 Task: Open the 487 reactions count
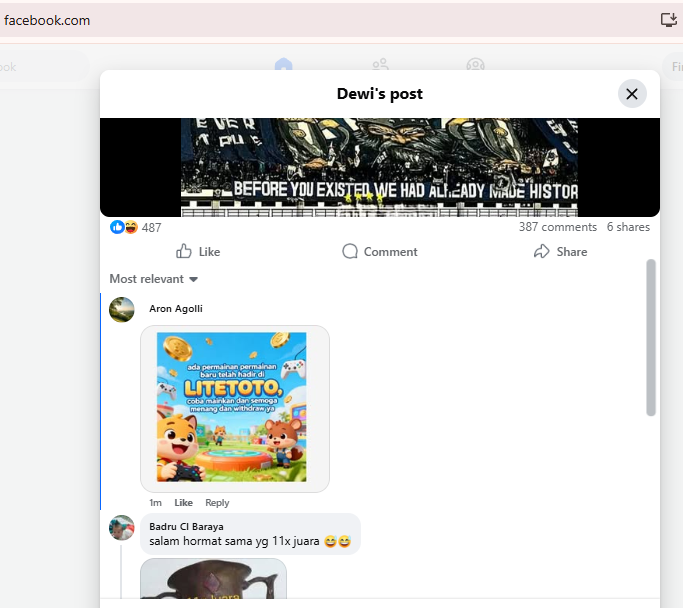point(151,228)
